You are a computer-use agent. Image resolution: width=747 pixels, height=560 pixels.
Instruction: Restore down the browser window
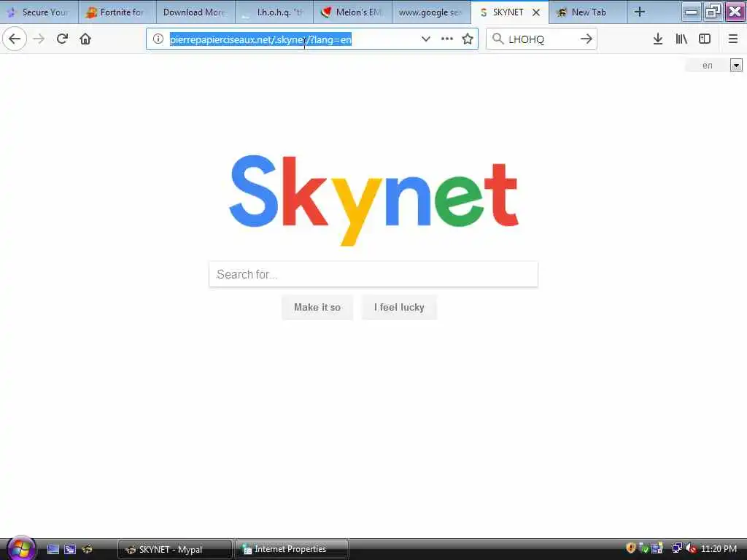713,12
